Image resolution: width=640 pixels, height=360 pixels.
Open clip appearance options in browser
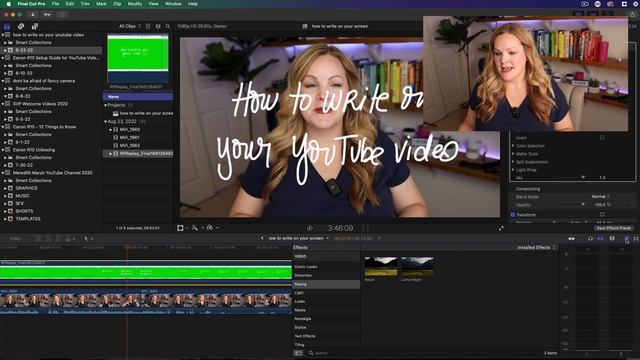158,26
